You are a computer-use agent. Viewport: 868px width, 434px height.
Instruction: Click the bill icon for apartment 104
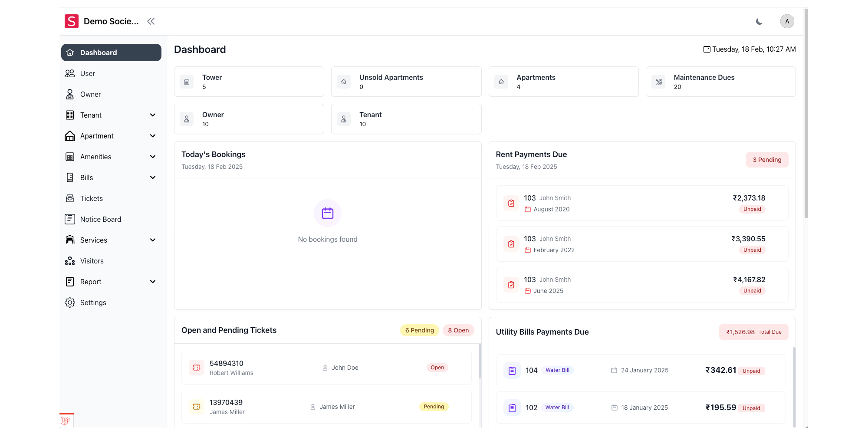512,370
